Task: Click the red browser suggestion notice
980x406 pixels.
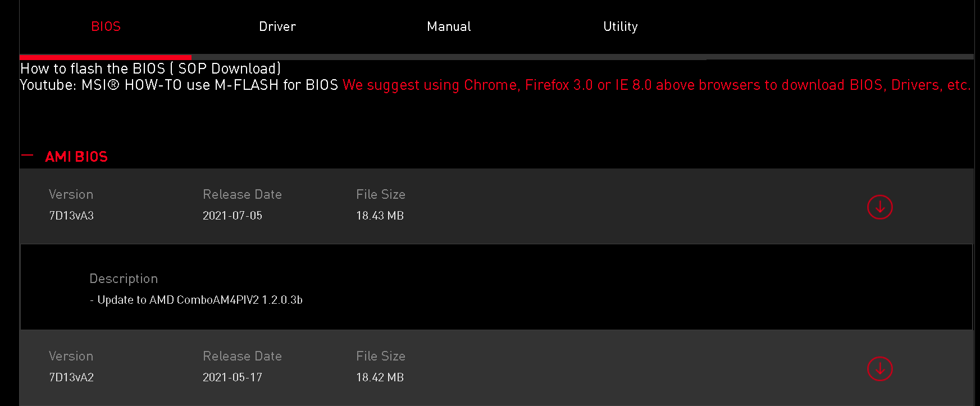Action: point(657,85)
